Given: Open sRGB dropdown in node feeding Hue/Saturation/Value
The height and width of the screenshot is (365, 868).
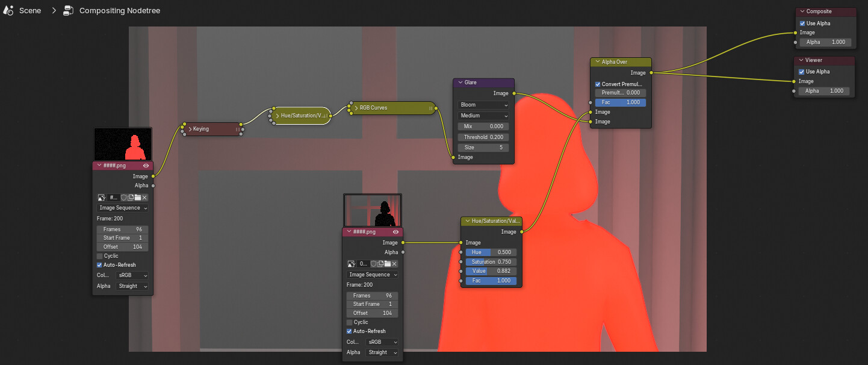Looking at the screenshot, I should point(382,342).
